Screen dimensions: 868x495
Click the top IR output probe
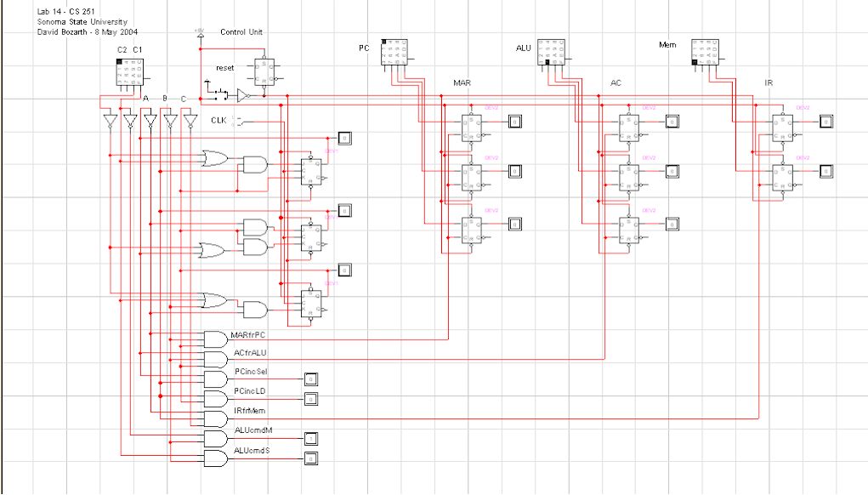[826, 122]
